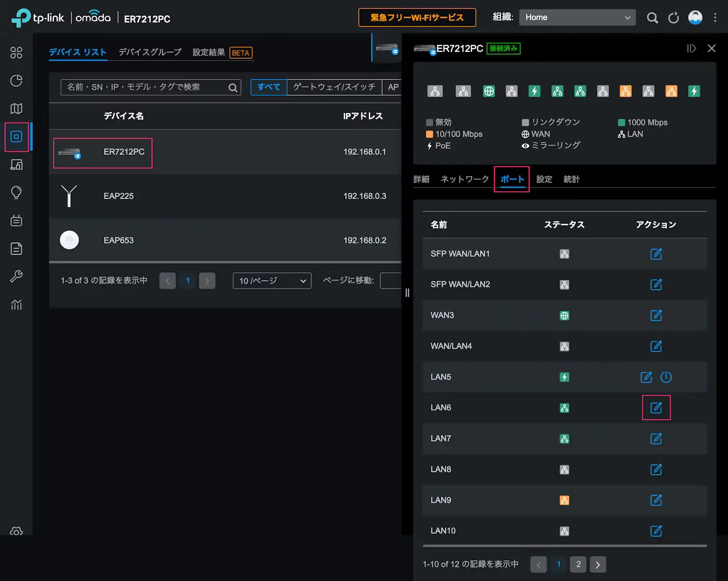Image resolution: width=728 pixels, height=581 pixels.
Task: Select the ER7212PC device row
Action: [225, 152]
